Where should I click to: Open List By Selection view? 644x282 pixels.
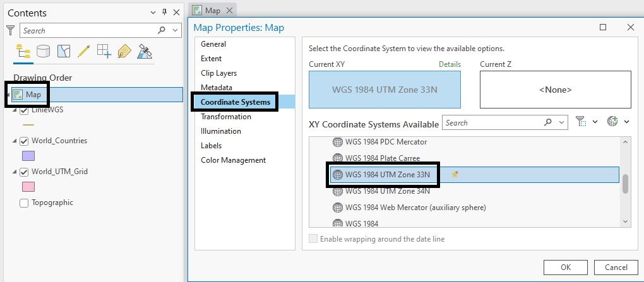[63, 51]
